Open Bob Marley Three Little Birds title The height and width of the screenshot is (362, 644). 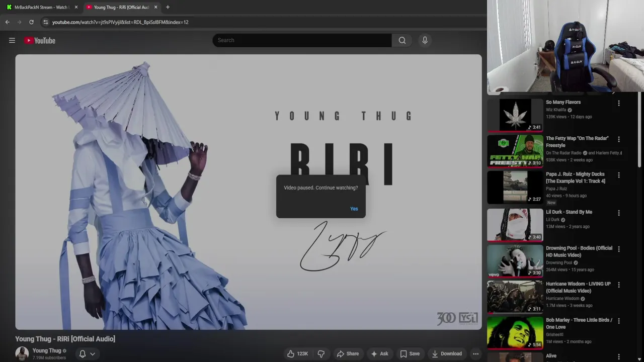pyautogui.click(x=579, y=323)
